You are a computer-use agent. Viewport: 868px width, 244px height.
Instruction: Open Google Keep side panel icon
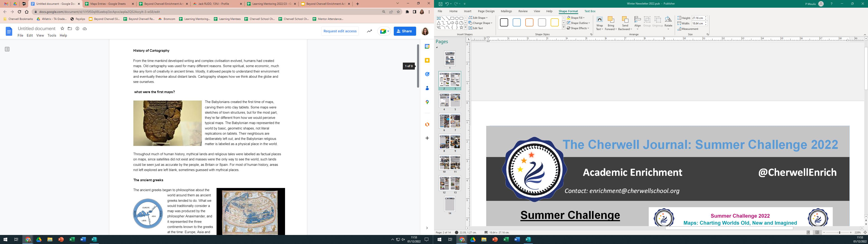point(427,60)
